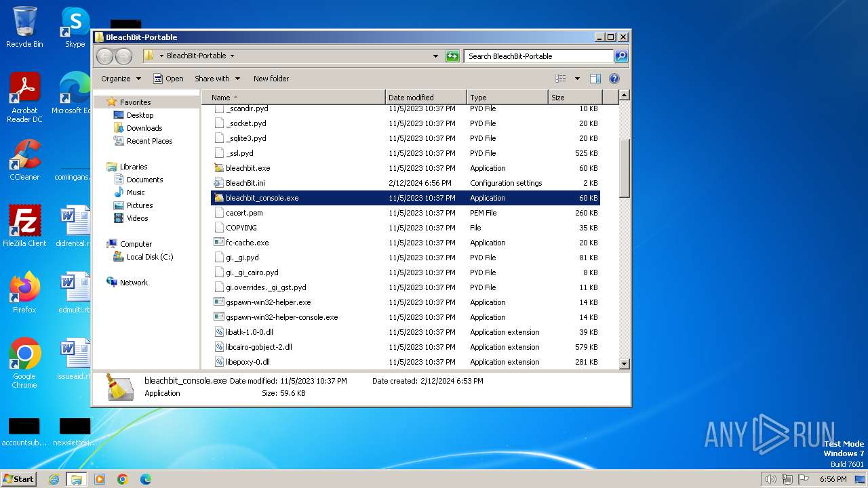Select the fc-cache.exe file icon
The height and width of the screenshot is (488, 868).
(x=218, y=243)
